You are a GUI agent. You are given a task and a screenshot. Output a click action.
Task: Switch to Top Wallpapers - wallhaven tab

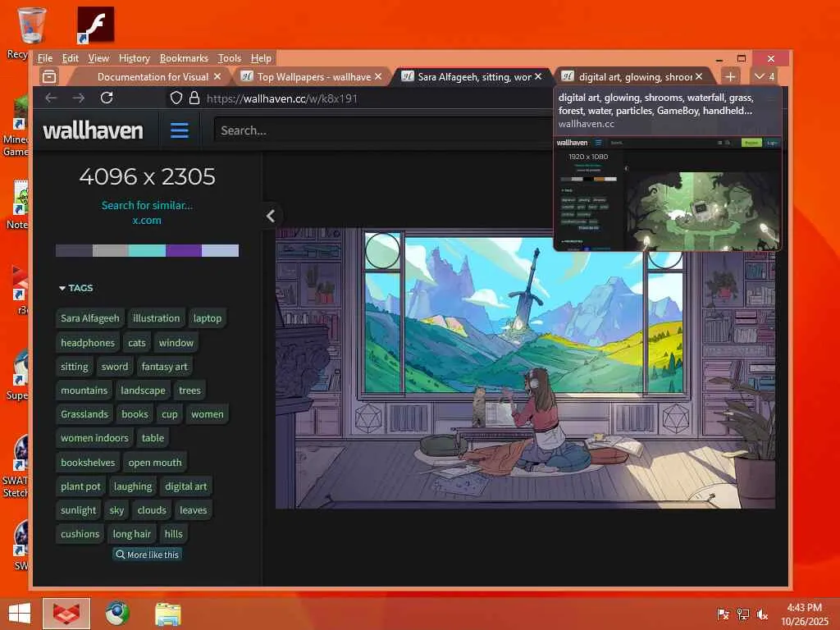pyautogui.click(x=313, y=76)
